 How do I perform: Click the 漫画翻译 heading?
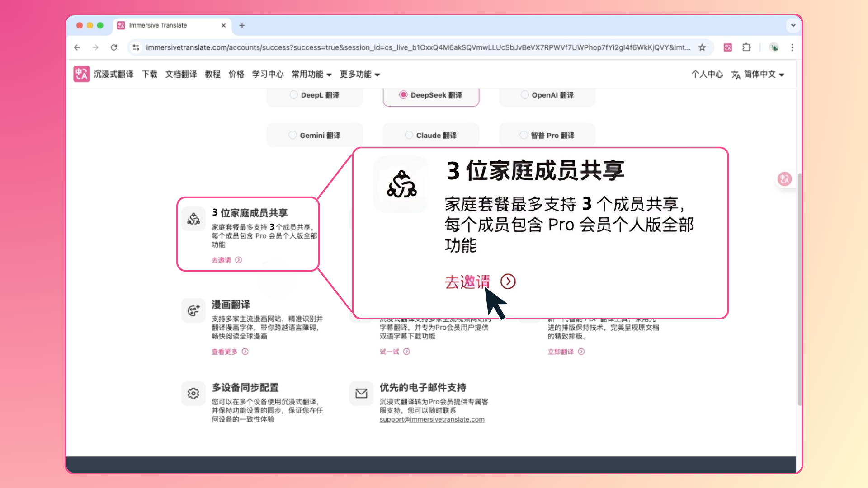pos(231,305)
